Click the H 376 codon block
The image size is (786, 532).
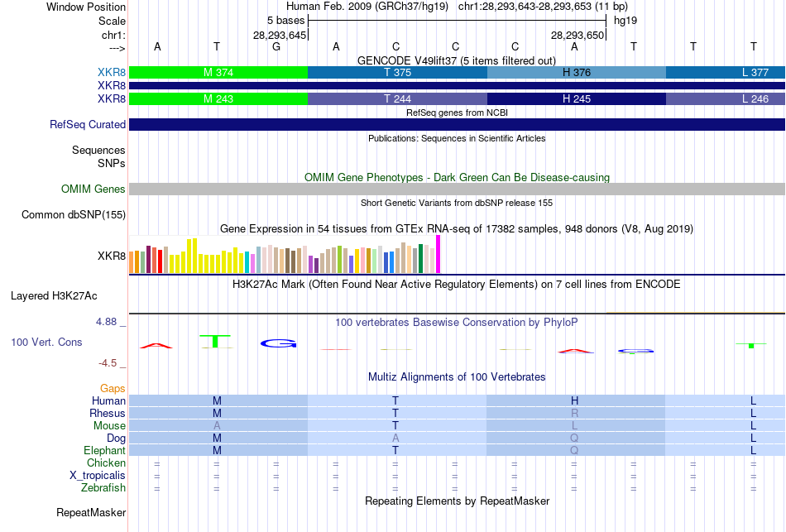577,72
